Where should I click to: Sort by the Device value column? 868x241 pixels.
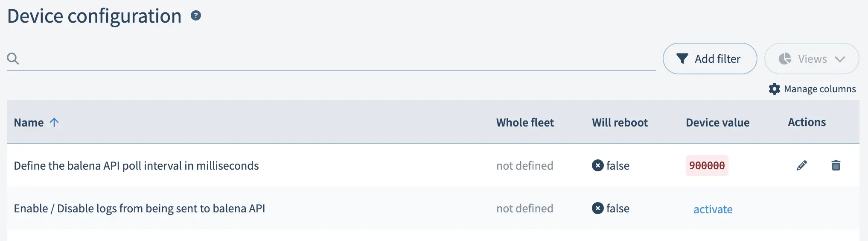pos(717,123)
